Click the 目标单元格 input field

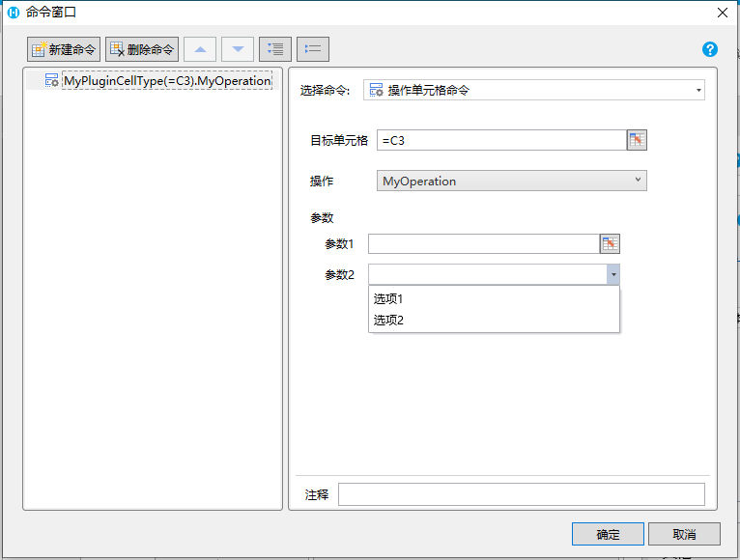[x=501, y=140]
